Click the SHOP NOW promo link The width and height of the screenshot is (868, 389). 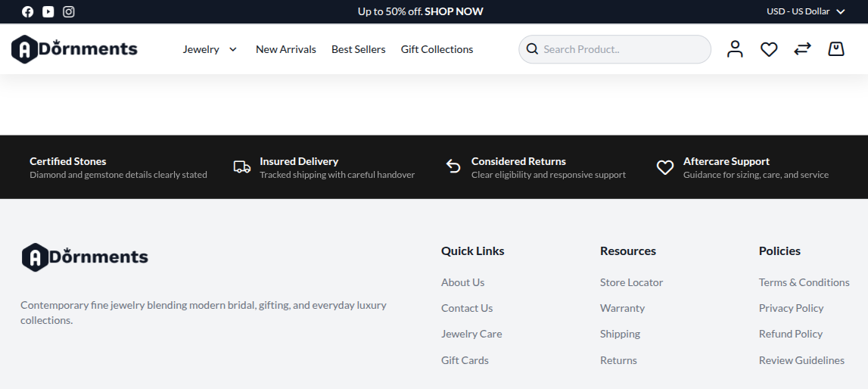pyautogui.click(x=454, y=11)
